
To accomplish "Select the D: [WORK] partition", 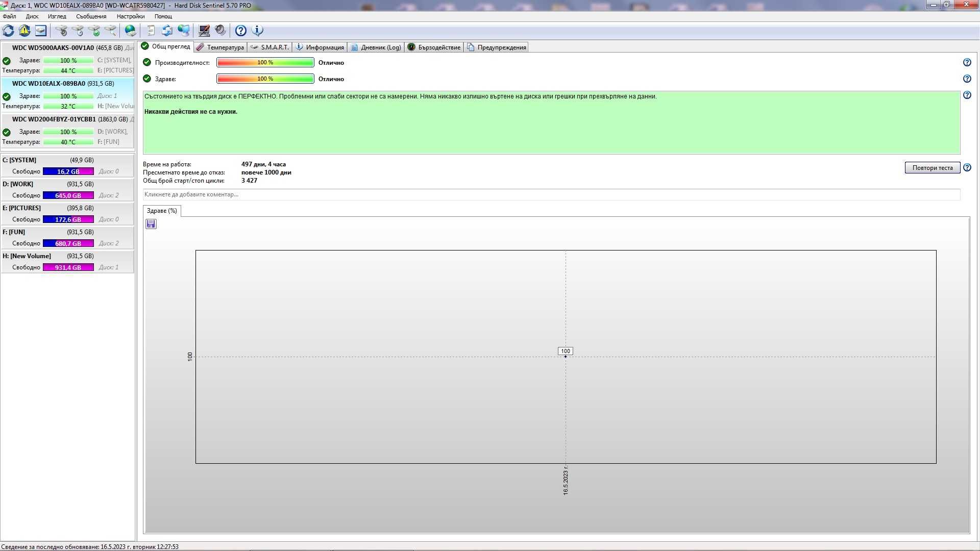I will pos(67,190).
